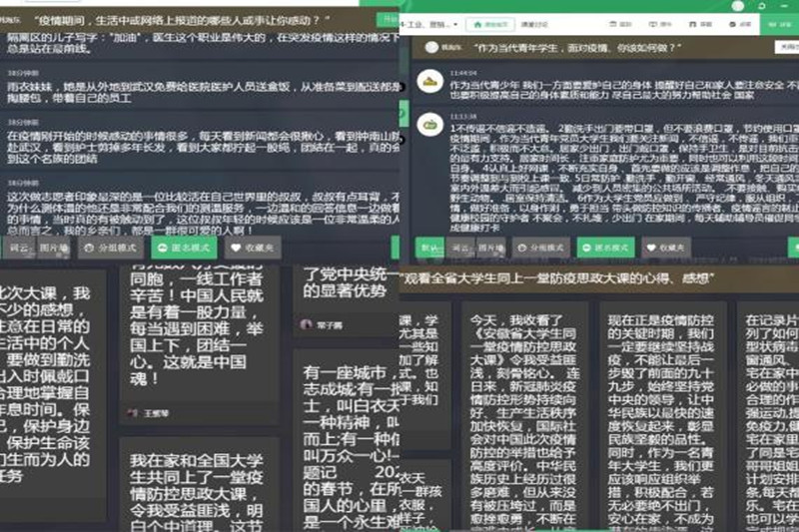The width and height of the screenshot is (799, 532).
Task: Click the green avatar of the 11:13:38 reply
Action: point(430,125)
